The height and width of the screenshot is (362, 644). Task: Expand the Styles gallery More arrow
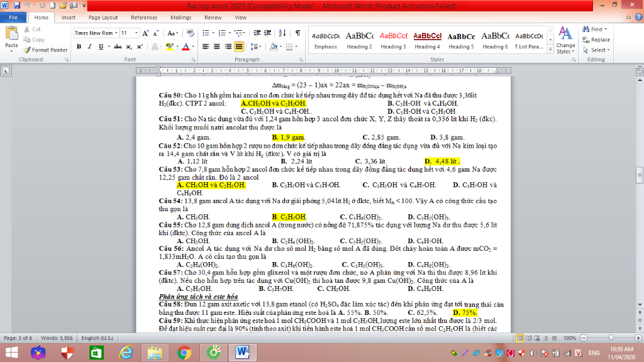click(551, 50)
